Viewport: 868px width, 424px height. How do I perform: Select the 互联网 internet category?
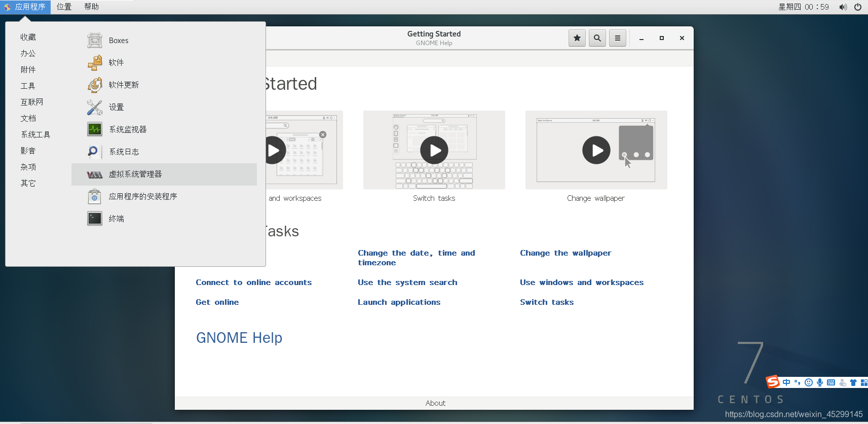[32, 102]
